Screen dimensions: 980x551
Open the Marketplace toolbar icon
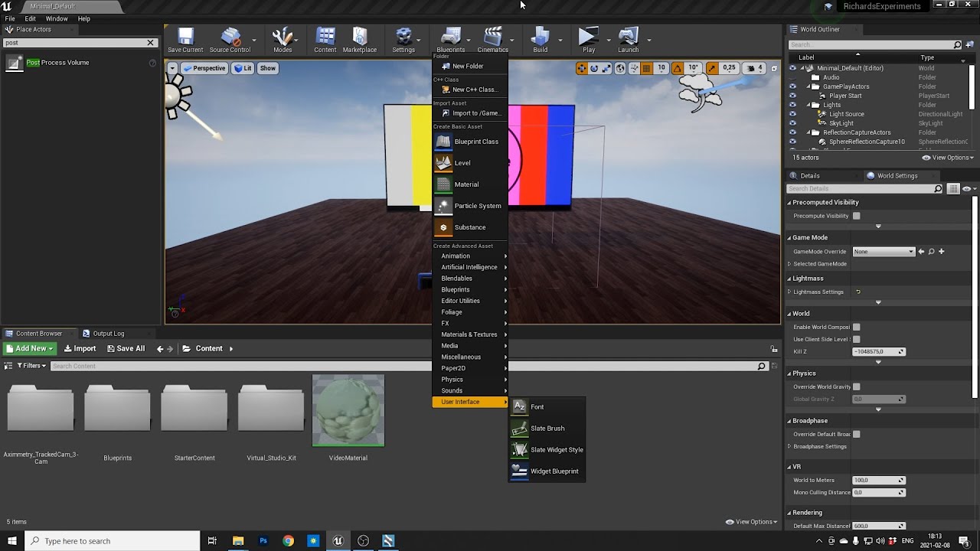(x=360, y=40)
